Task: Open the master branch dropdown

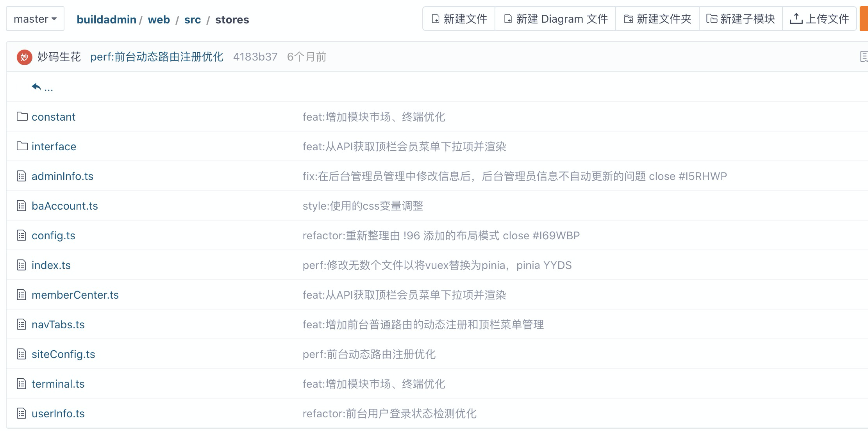Action: (35, 19)
